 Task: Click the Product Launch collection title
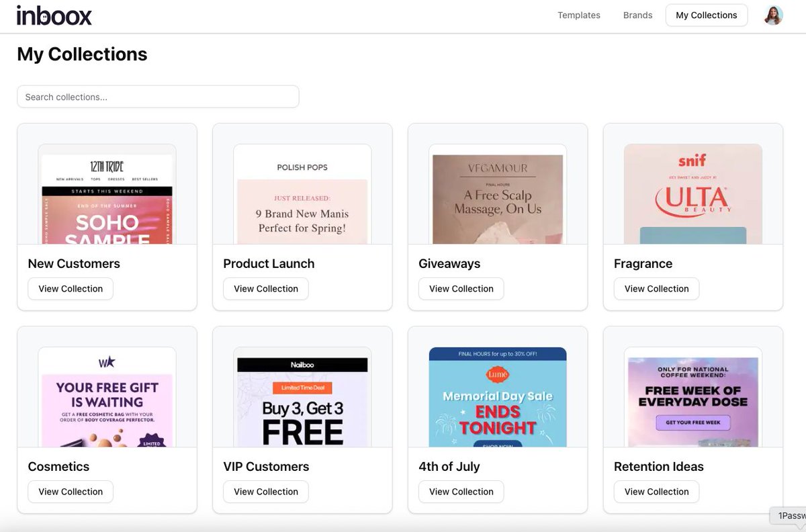[x=269, y=263]
